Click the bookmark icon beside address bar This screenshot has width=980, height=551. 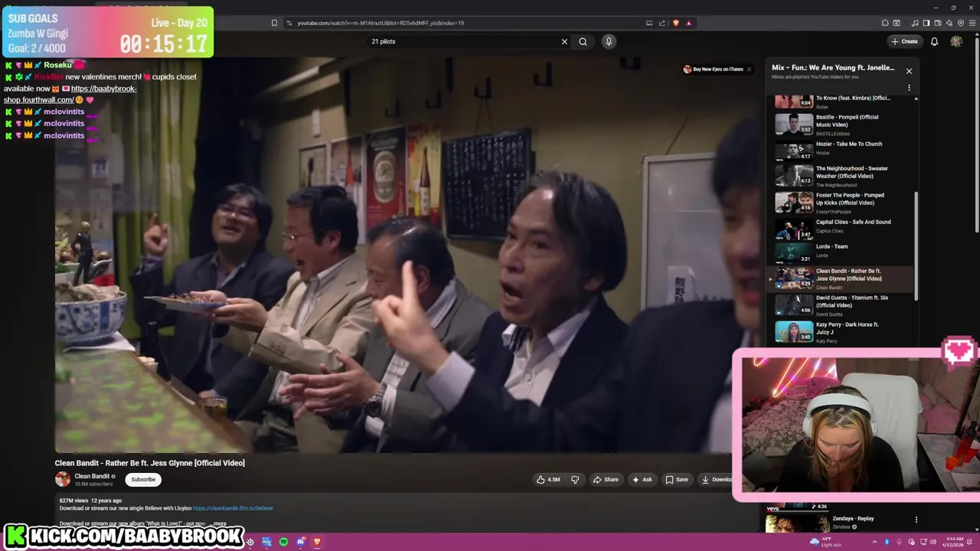[x=274, y=23]
